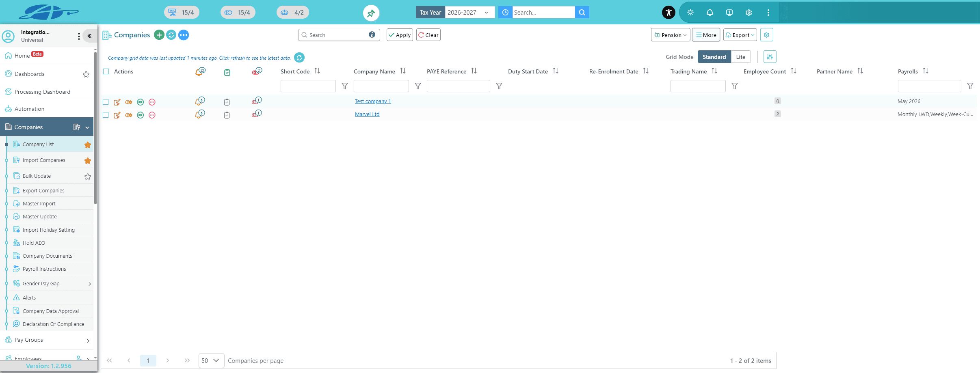Focus the Company Name filter box
This screenshot has width=980, height=373.
click(x=381, y=86)
